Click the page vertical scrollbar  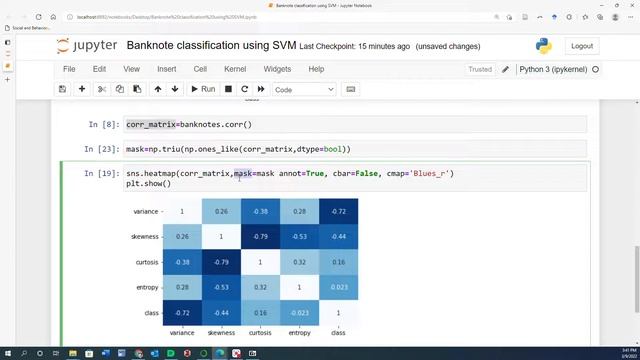(x=637, y=280)
